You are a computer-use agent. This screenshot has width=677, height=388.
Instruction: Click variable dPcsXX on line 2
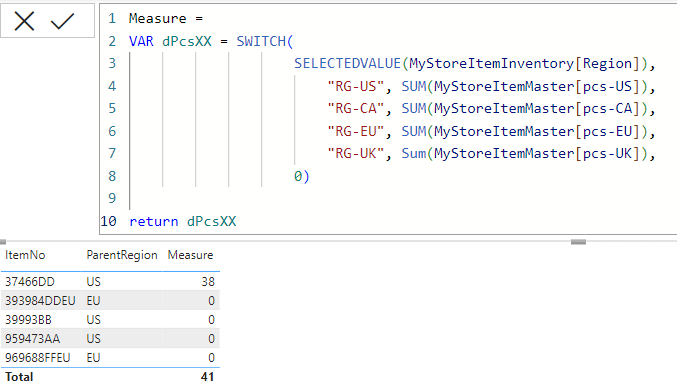point(187,41)
